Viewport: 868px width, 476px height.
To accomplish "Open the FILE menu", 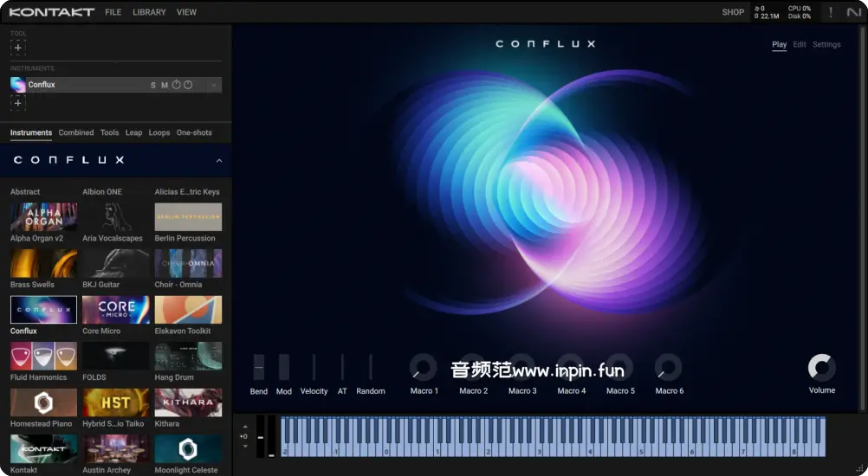I will (x=113, y=12).
